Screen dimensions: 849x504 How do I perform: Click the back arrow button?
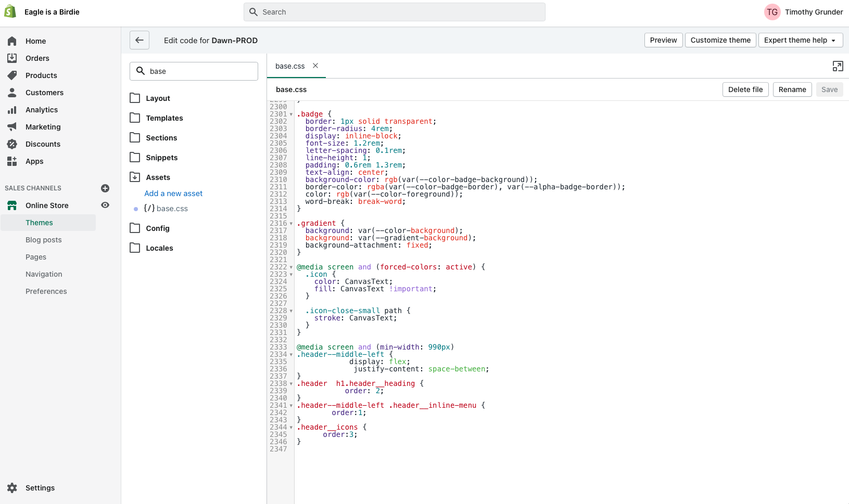(140, 40)
